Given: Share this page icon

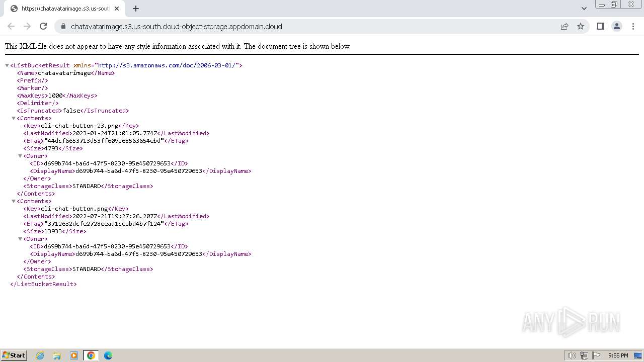Looking at the screenshot, I should [565, 26].
